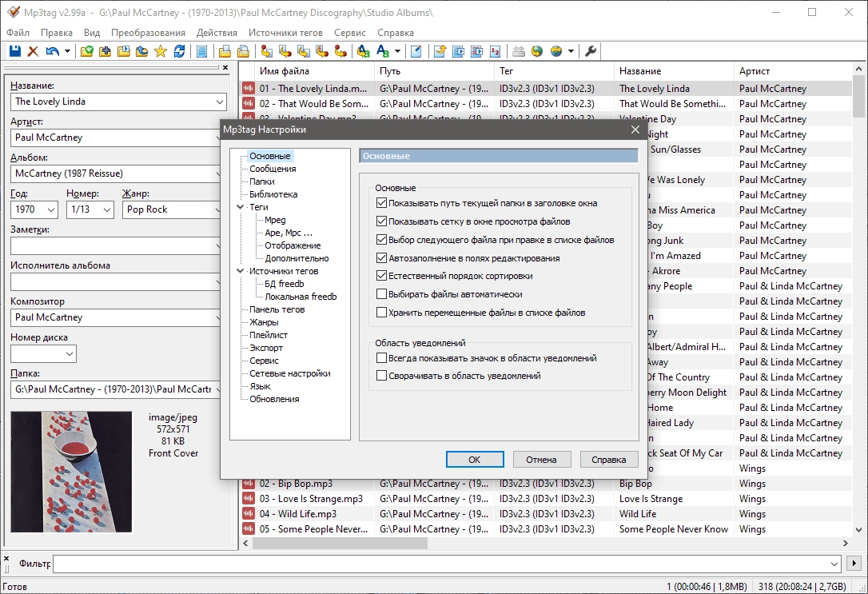868x594 pixels.
Task: Click the Отмена button in settings dialog
Action: pyautogui.click(x=541, y=460)
